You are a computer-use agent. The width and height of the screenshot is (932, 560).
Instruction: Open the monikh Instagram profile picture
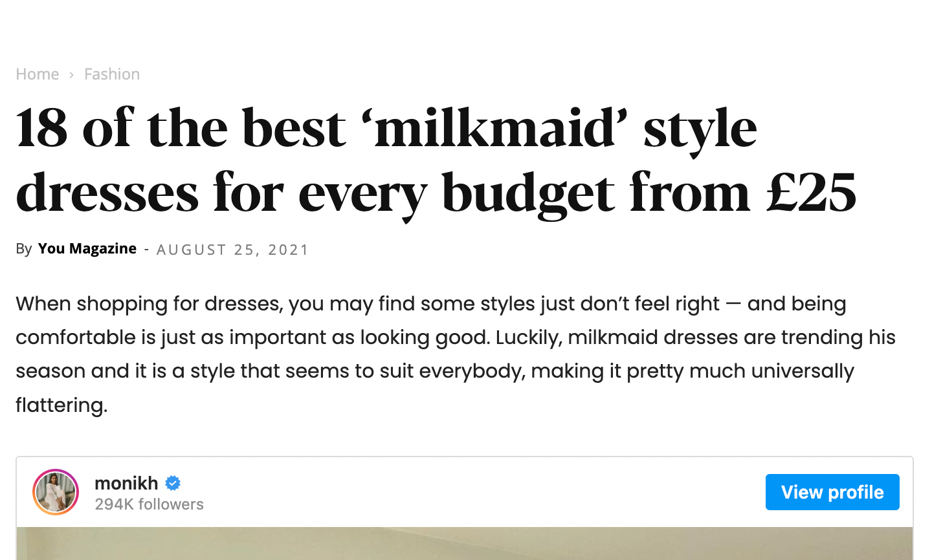(55, 491)
